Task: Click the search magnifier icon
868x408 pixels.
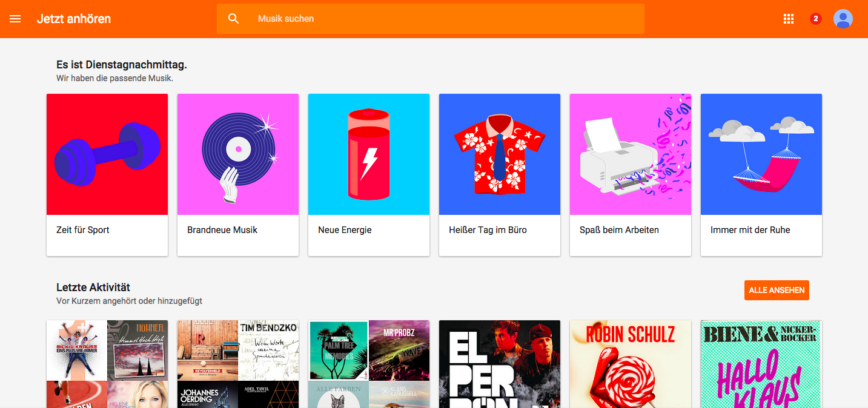Action: click(x=234, y=19)
